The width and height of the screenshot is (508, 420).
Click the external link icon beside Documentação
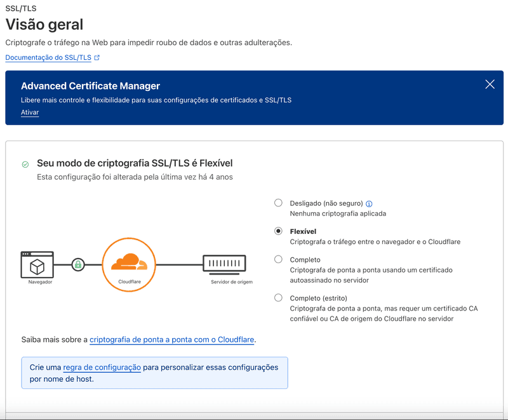[x=97, y=58]
